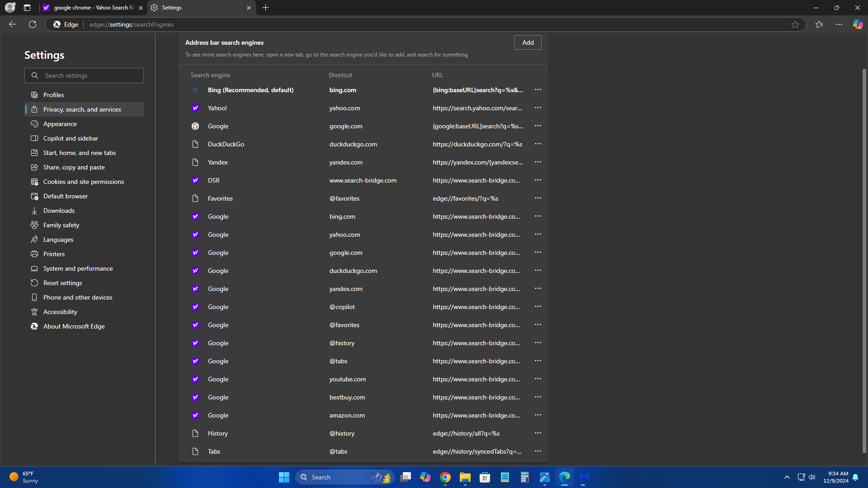Open more actions for the History row
The image size is (868, 488).
pyautogui.click(x=538, y=433)
